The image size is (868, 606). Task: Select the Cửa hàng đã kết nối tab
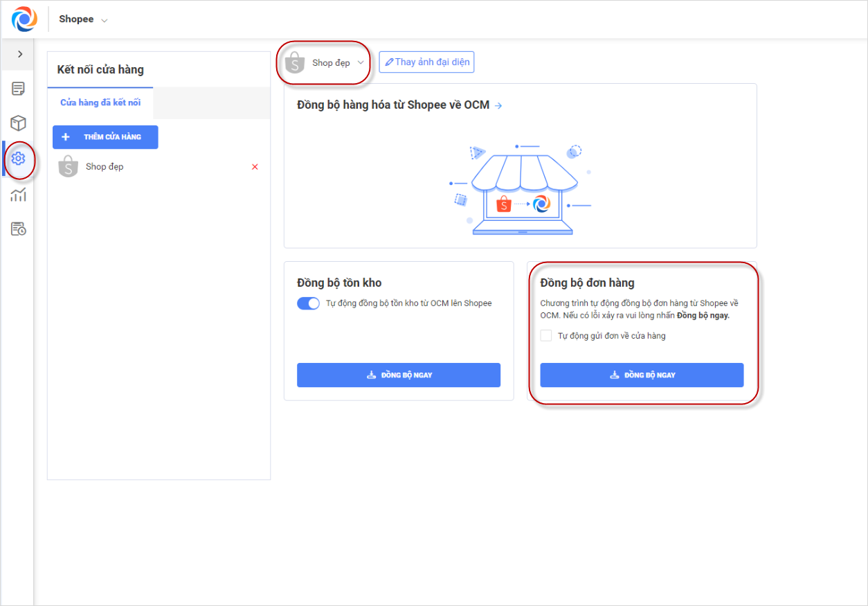(100, 103)
